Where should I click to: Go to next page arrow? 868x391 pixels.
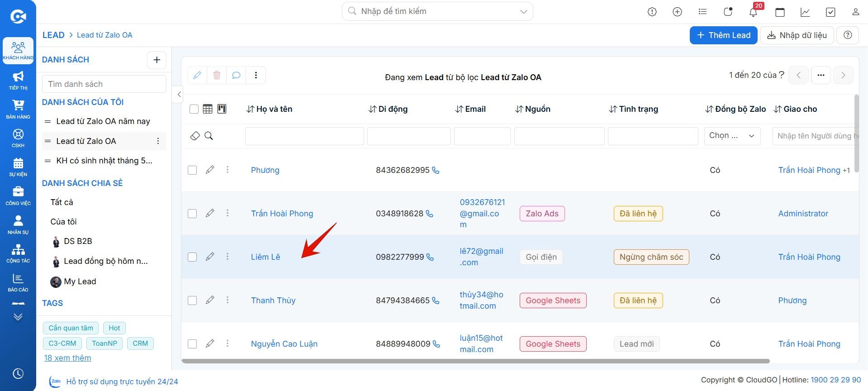tap(843, 75)
